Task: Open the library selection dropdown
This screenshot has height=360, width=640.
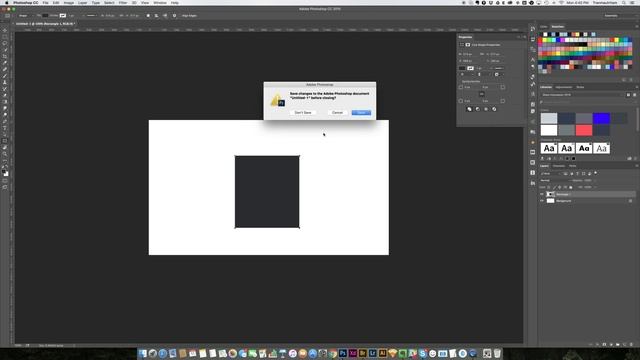Action: (x=582, y=95)
